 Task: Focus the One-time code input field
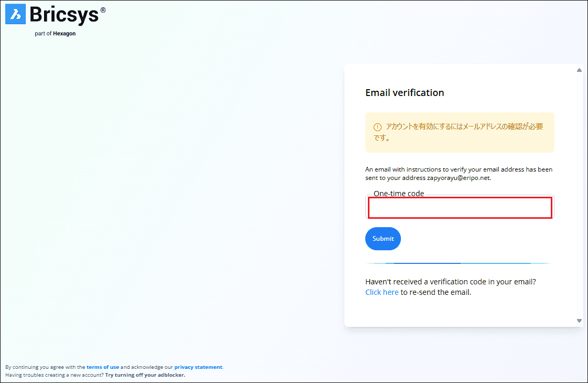pos(460,208)
